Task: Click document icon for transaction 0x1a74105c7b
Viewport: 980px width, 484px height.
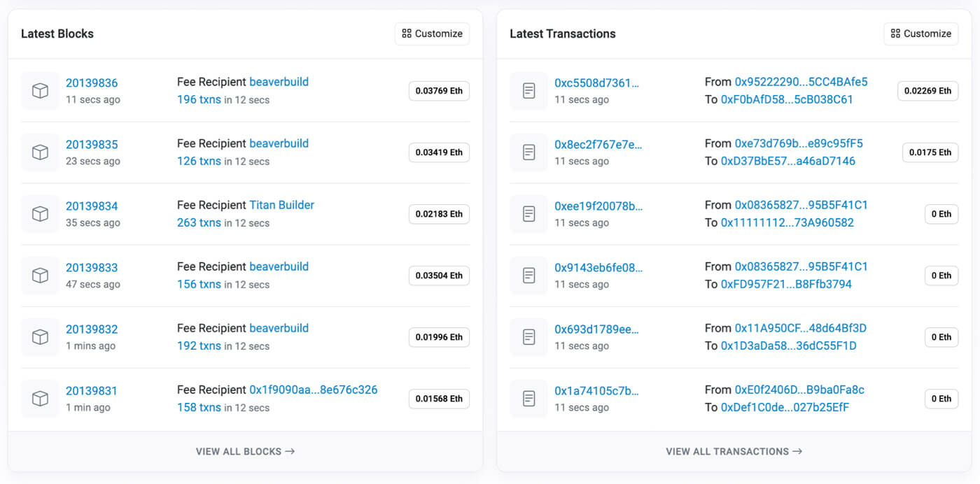Action: pyautogui.click(x=529, y=399)
